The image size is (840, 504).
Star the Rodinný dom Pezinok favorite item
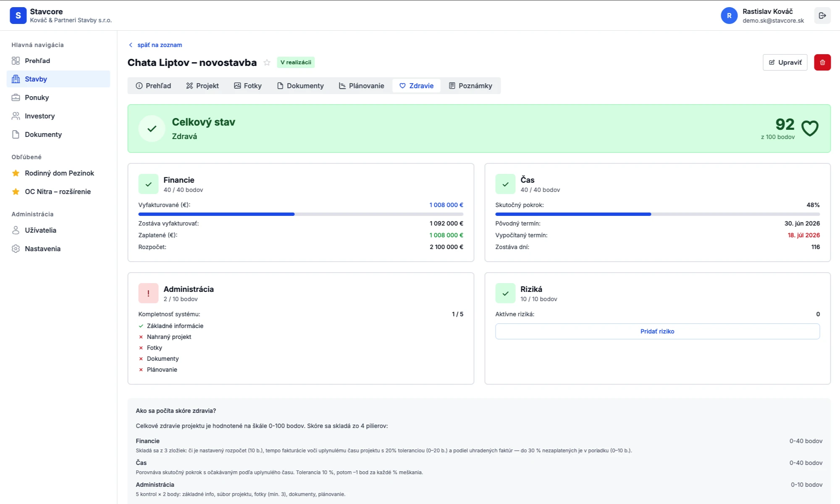[x=16, y=173]
